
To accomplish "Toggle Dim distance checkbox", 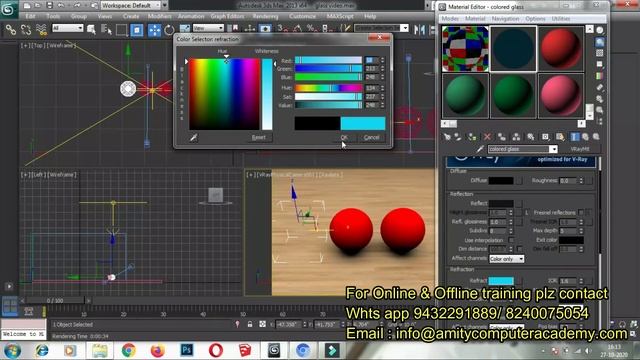I will point(520,249).
